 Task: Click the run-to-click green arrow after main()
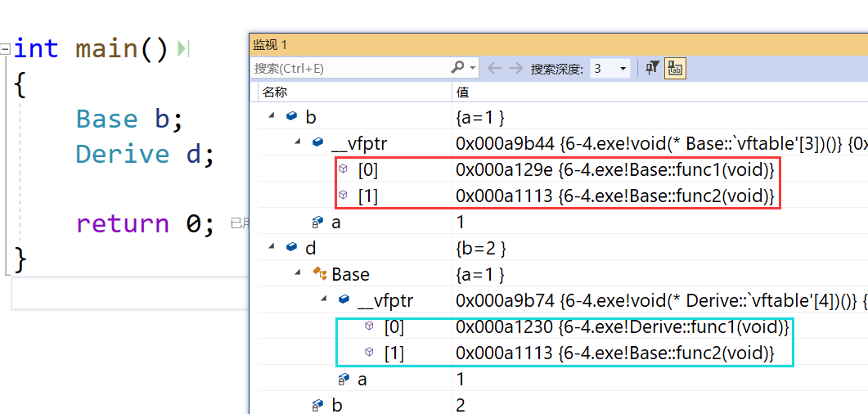[x=182, y=49]
